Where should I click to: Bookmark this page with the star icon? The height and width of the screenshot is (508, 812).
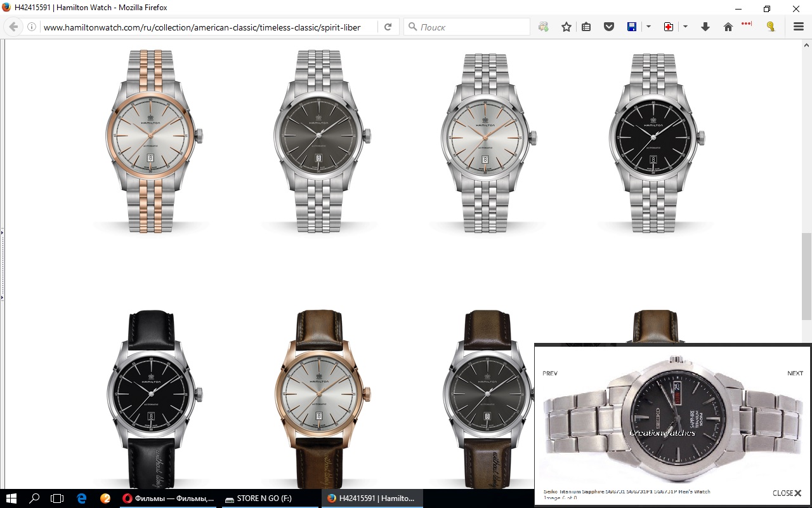tap(566, 27)
